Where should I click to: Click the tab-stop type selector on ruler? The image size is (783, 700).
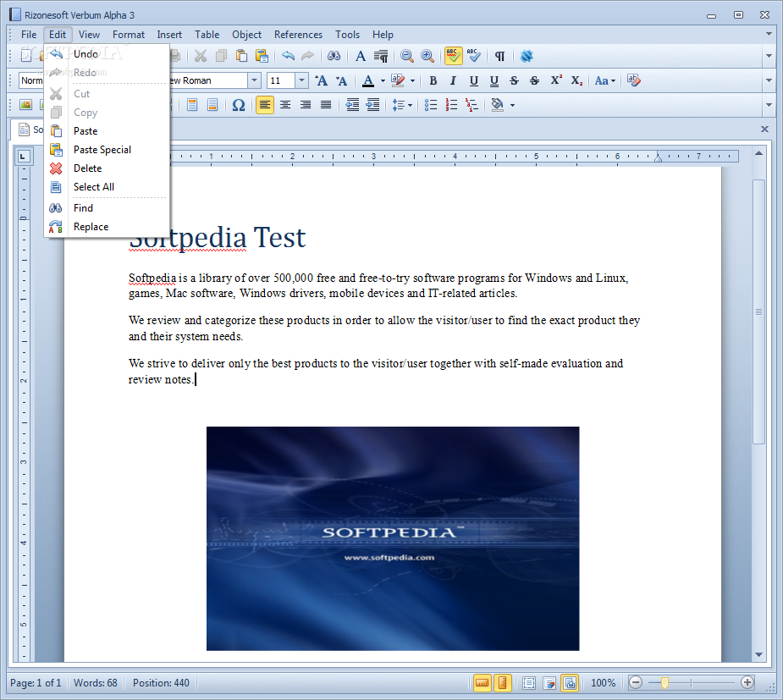(x=23, y=157)
